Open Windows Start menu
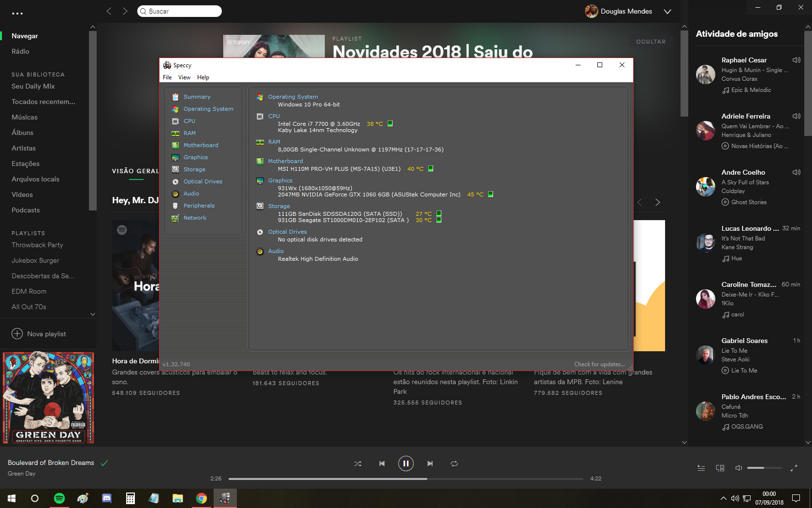 point(12,498)
